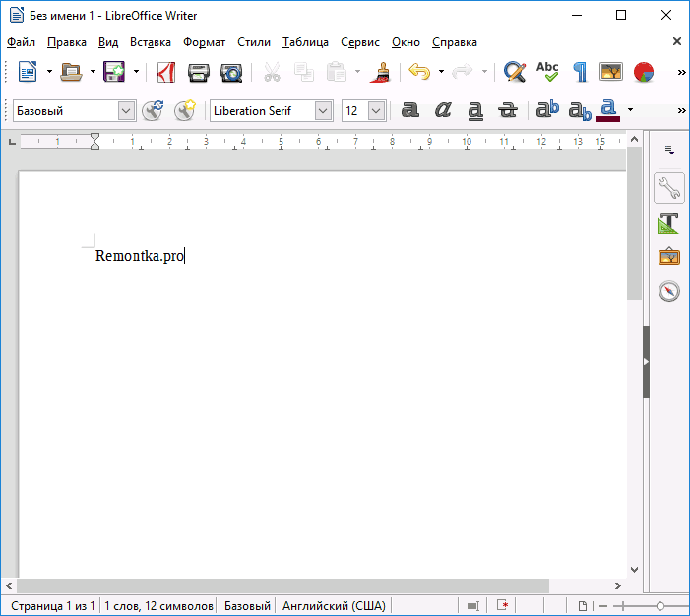Open the Окно menu
Image resolution: width=690 pixels, height=616 pixels.
tap(406, 42)
